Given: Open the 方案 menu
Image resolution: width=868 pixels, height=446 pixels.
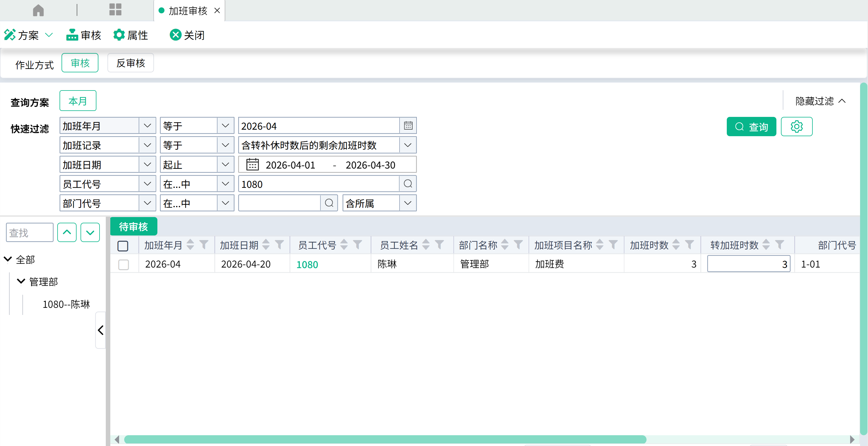Looking at the screenshot, I should tap(28, 35).
